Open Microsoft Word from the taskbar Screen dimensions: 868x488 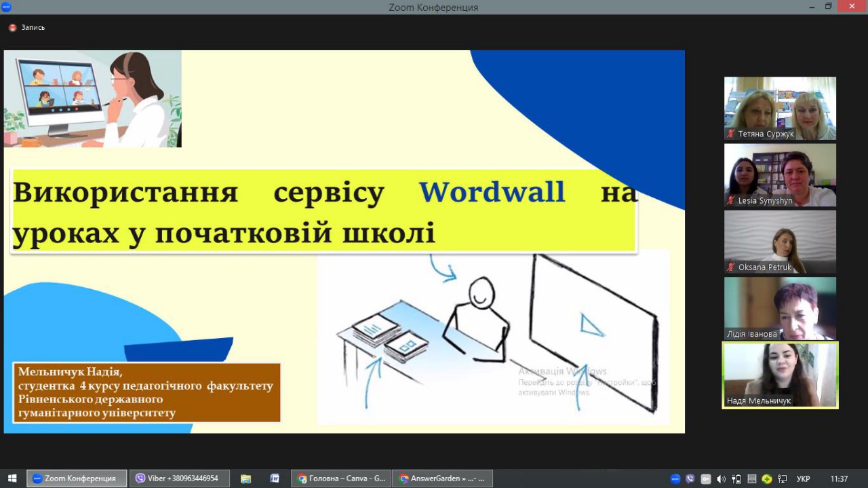pos(275,478)
